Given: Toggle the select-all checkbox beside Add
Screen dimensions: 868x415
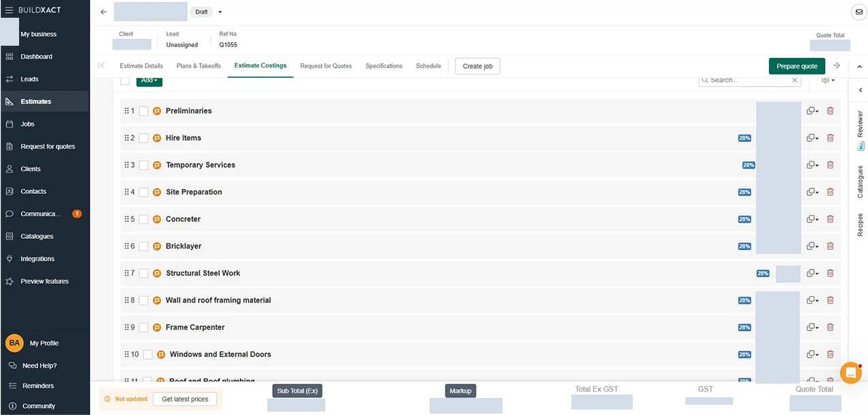Looking at the screenshot, I should (125, 81).
